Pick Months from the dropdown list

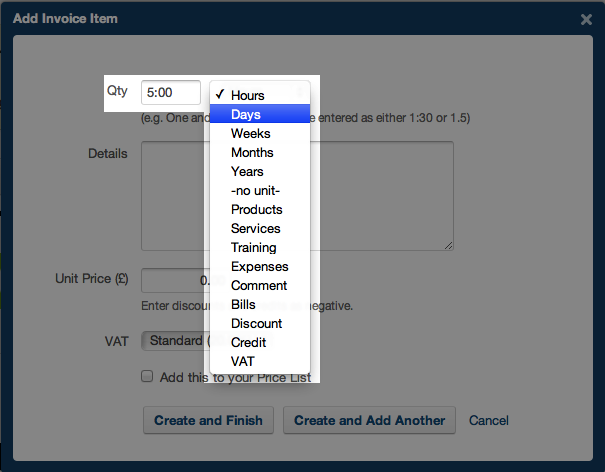pyautogui.click(x=252, y=153)
